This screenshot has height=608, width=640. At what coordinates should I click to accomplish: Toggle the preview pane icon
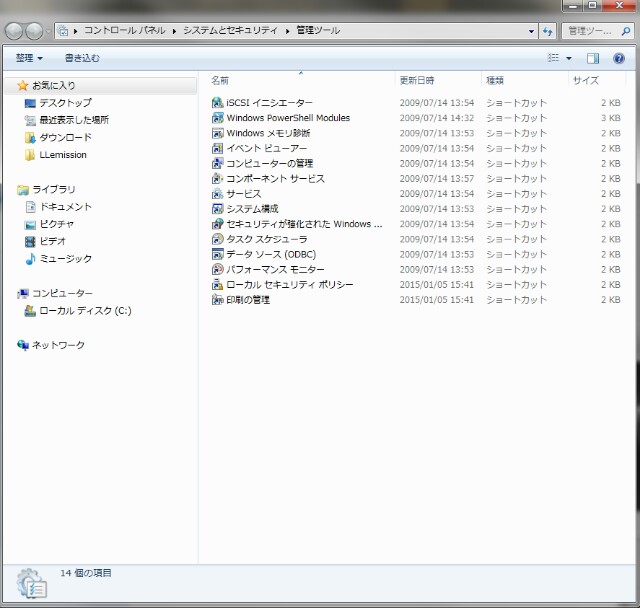click(593, 58)
